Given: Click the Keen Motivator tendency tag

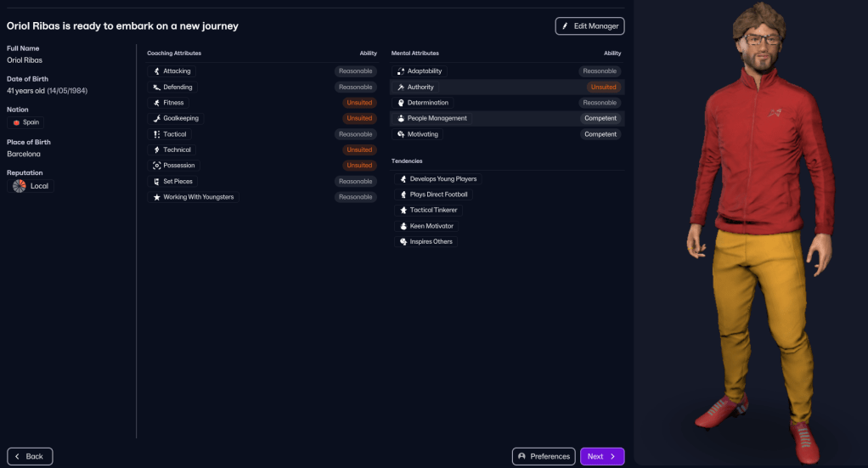Looking at the screenshot, I should coord(427,226).
